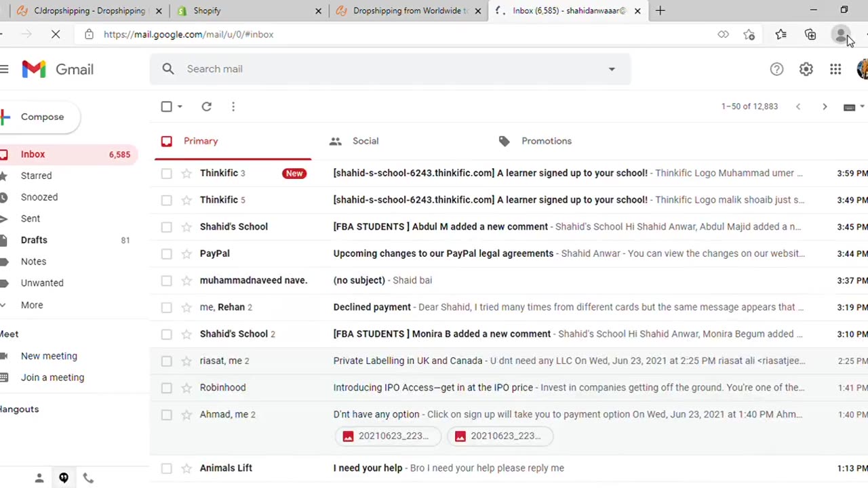Select the PayPal email checkbox
The width and height of the screenshot is (868, 488).
click(x=166, y=253)
